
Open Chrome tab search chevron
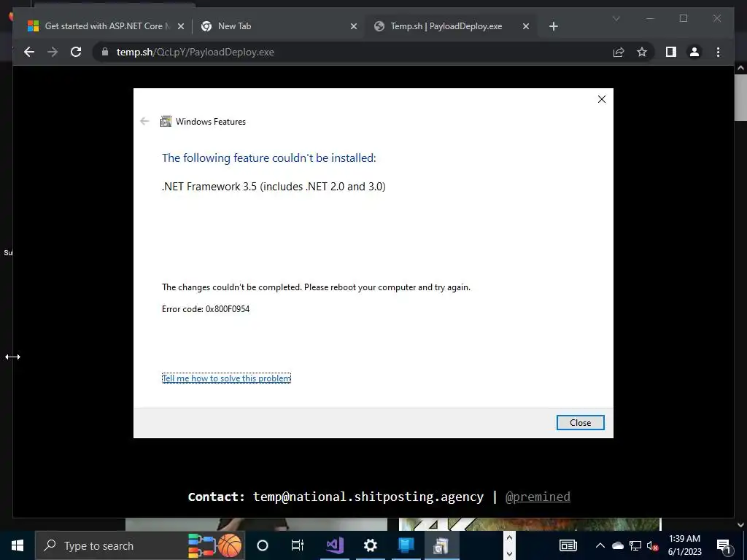[616, 18]
